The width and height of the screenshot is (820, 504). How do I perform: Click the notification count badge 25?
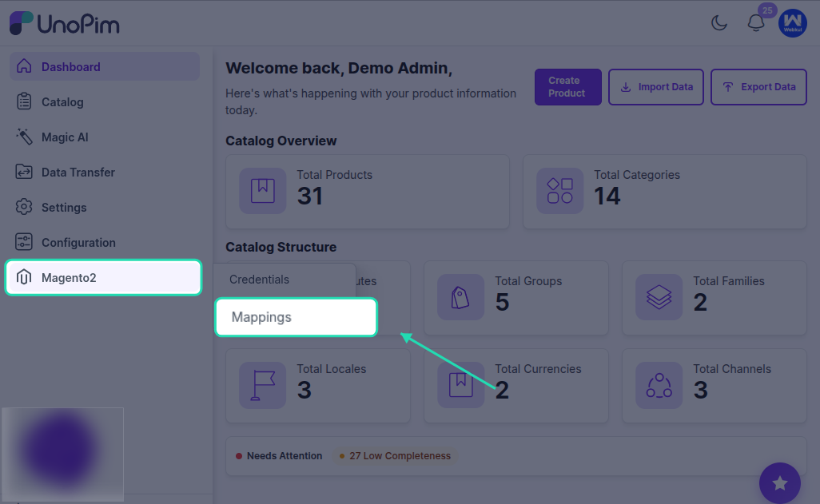[x=767, y=10]
